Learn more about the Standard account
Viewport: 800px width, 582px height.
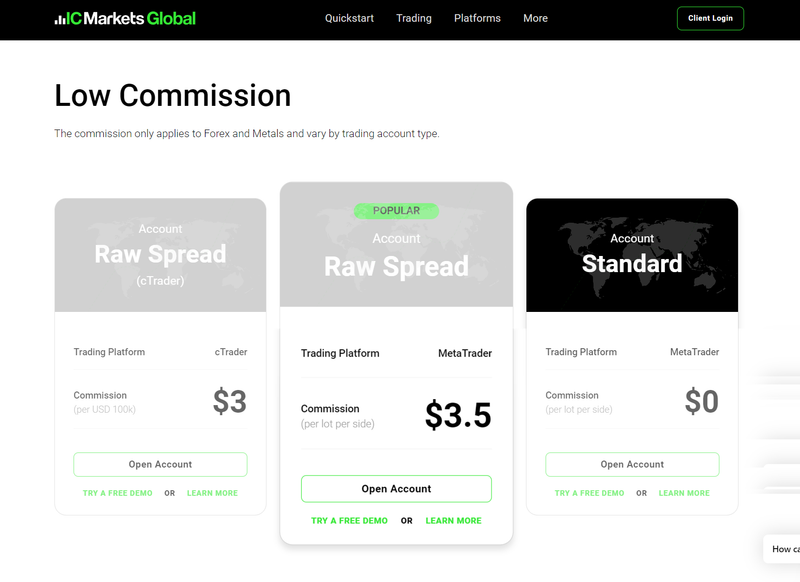coord(684,493)
